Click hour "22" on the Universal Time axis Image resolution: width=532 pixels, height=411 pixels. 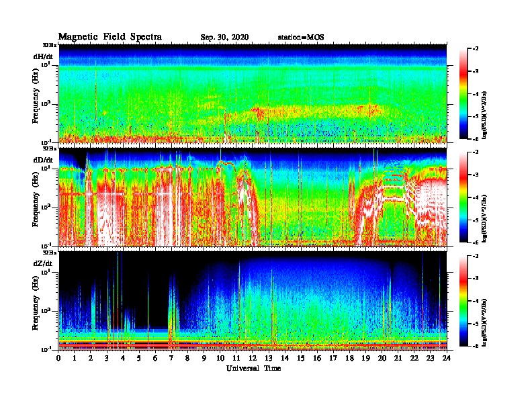414,358
